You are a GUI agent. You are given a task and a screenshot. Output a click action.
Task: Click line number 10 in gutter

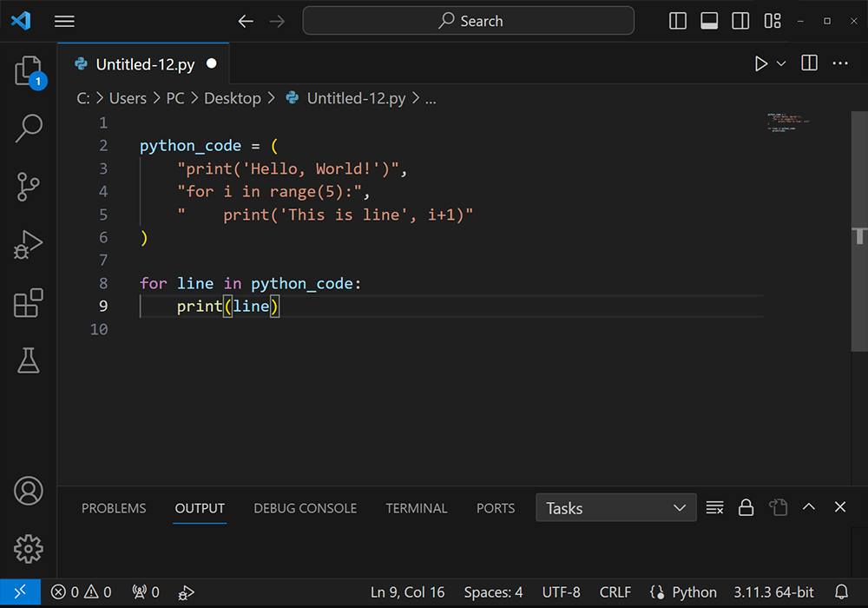click(x=99, y=329)
